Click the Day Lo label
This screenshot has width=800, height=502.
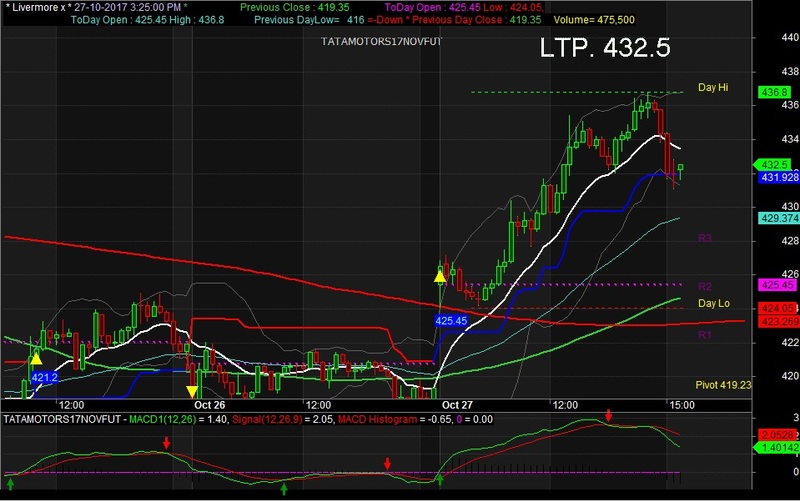click(x=712, y=303)
